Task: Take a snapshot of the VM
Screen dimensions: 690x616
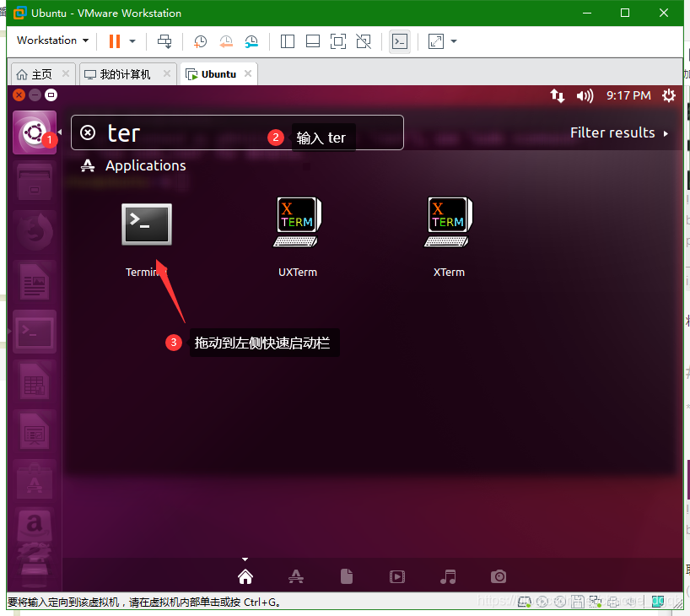Action: click(x=200, y=41)
